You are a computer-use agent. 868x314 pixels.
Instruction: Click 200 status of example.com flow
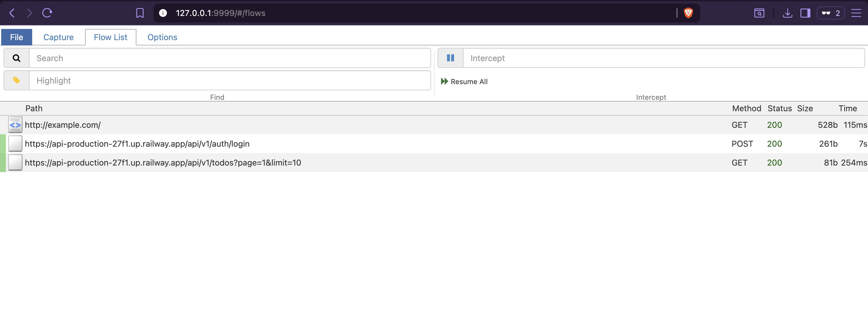pos(774,125)
